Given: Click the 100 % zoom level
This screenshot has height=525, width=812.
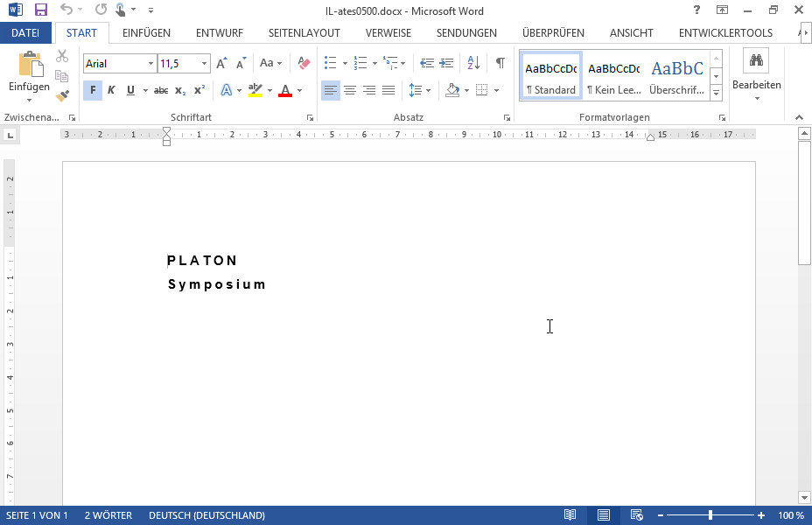Looking at the screenshot, I should [x=791, y=515].
